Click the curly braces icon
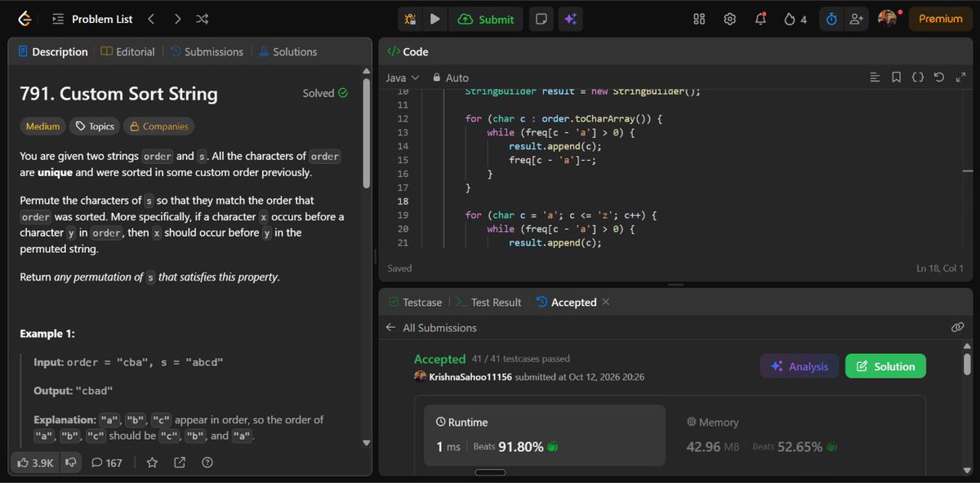This screenshot has height=483, width=980. [x=917, y=78]
